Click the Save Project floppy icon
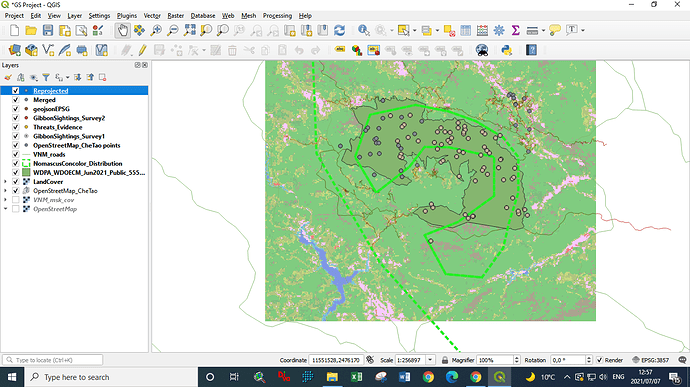This screenshot has height=387, width=690. pyautogui.click(x=48, y=30)
